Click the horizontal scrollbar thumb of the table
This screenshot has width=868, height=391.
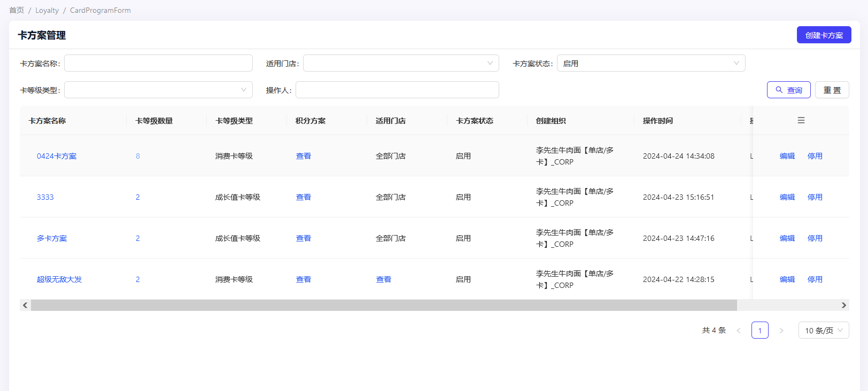click(384, 306)
